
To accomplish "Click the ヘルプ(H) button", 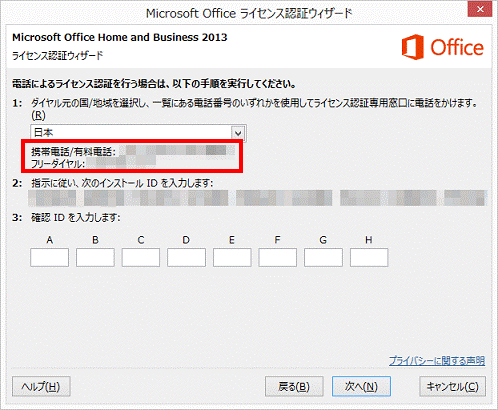I will coord(41,386).
